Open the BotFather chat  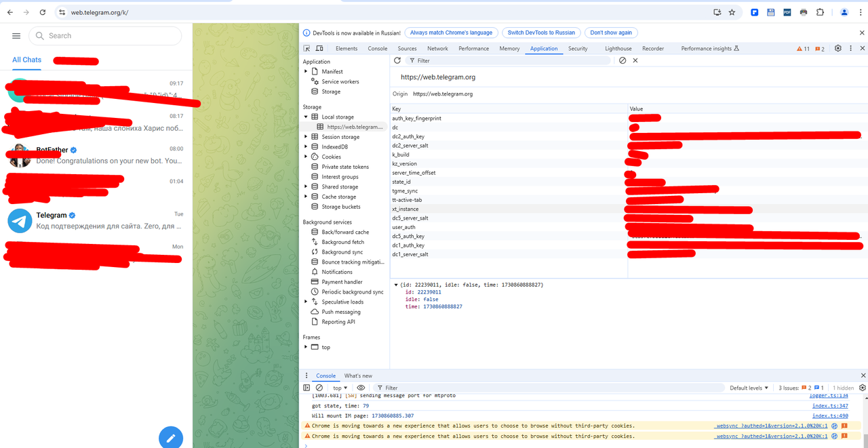pos(95,156)
